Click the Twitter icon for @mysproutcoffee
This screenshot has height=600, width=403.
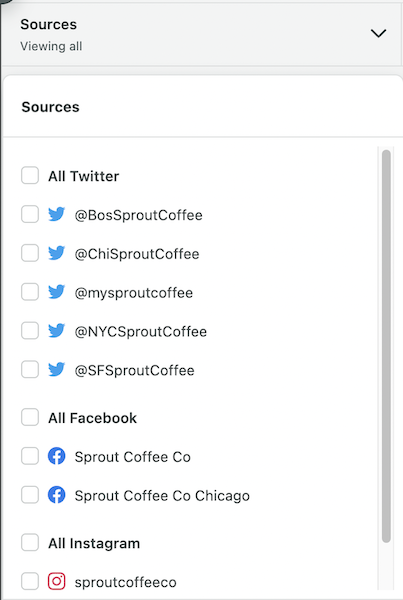(x=57, y=292)
